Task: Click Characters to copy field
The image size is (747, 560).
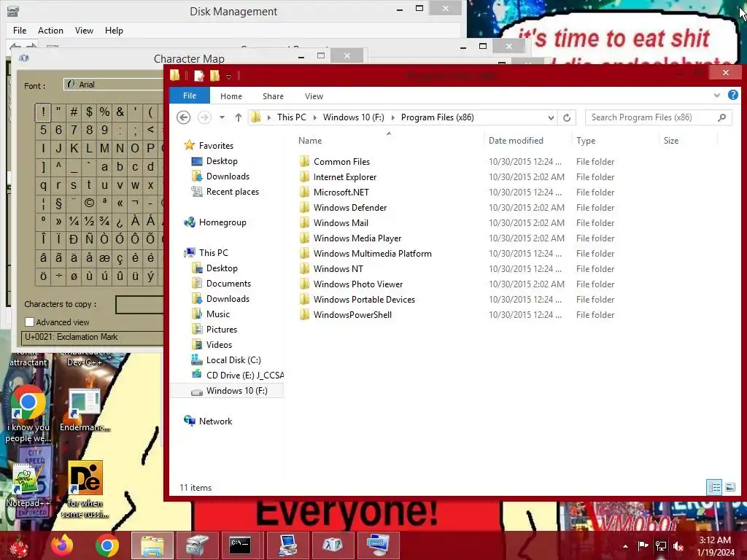Action: point(139,305)
